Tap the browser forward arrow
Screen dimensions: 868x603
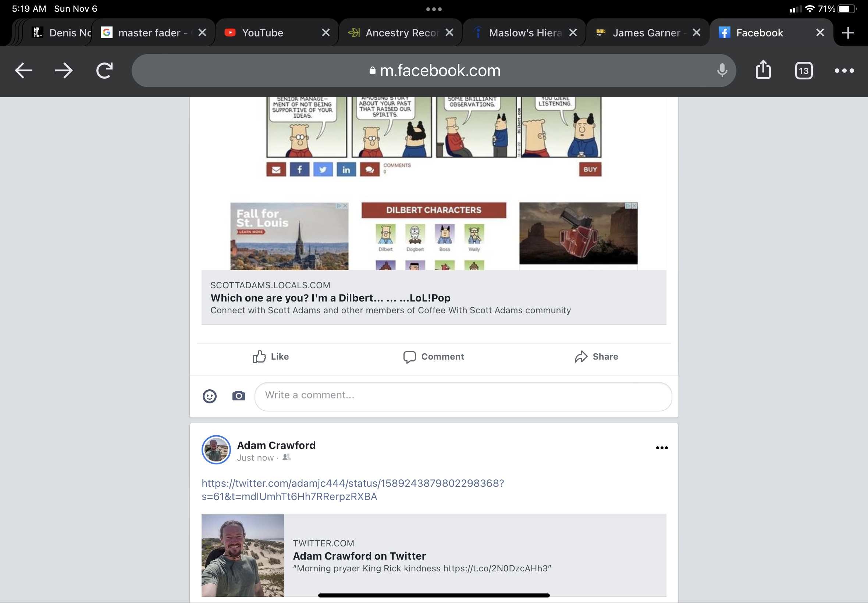pyautogui.click(x=64, y=71)
